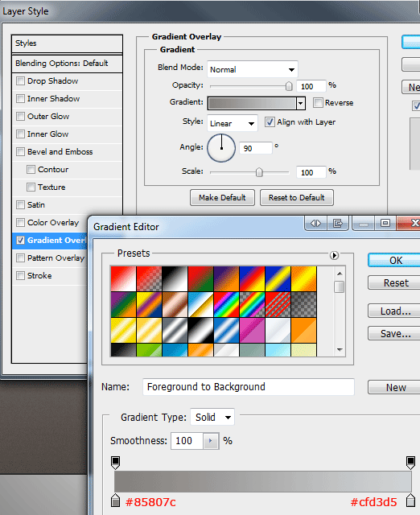420x515 pixels.
Task: Choose the Transparent Rainbow preset
Action: point(252,304)
